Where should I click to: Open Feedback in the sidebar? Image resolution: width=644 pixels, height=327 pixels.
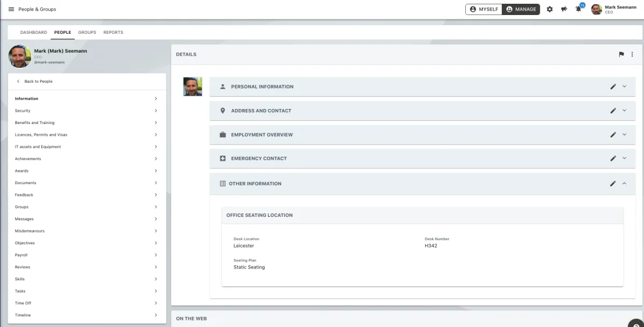coord(87,195)
